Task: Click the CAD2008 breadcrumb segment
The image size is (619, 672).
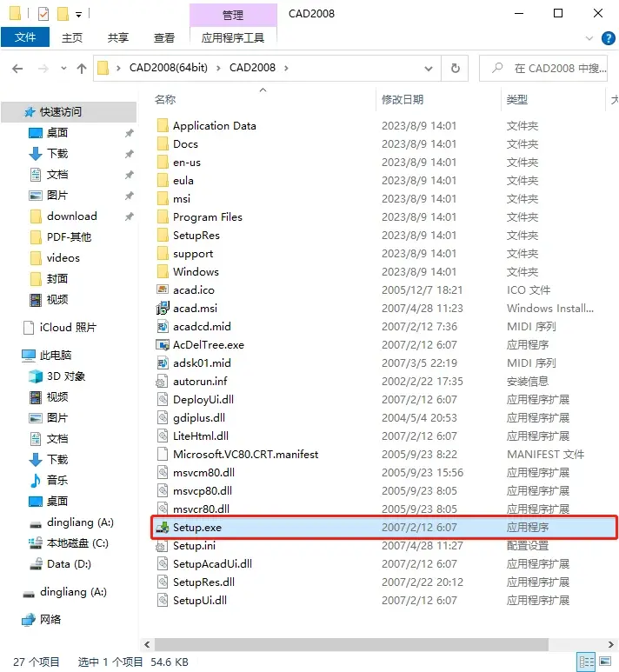Action: pyautogui.click(x=252, y=68)
